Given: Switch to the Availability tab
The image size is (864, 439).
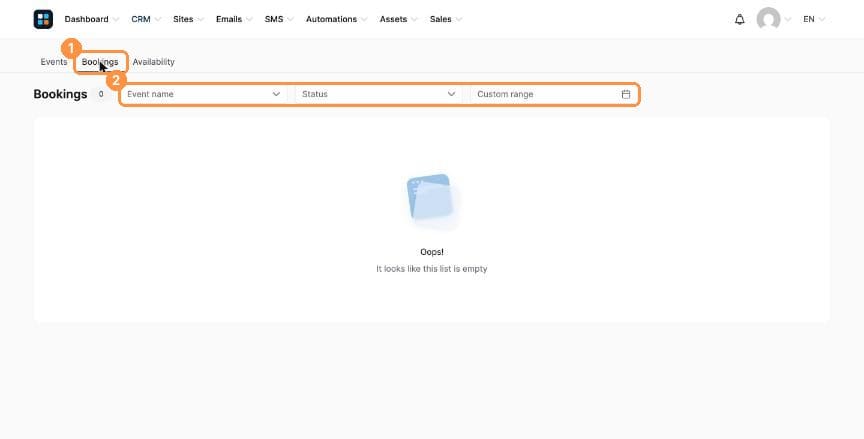Looking at the screenshot, I should pos(153,62).
